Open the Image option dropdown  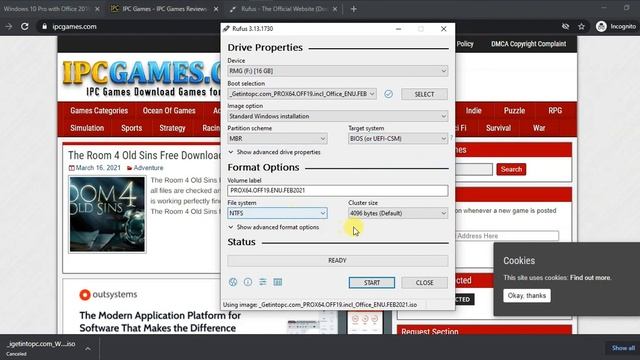[x=338, y=116]
